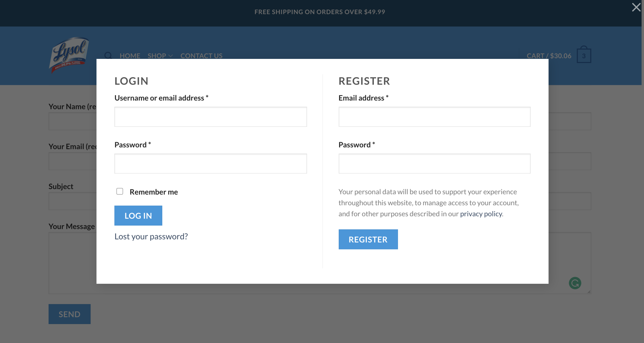The height and width of the screenshot is (343, 644).
Task: Open the CART / $30.06 link
Action: pos(549,56)
